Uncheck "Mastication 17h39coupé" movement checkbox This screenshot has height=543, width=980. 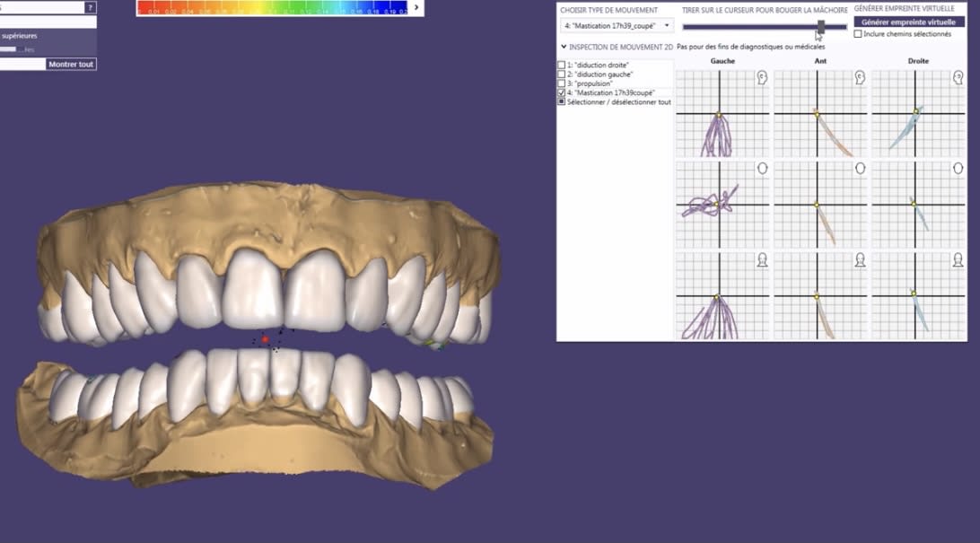point(562,92)
